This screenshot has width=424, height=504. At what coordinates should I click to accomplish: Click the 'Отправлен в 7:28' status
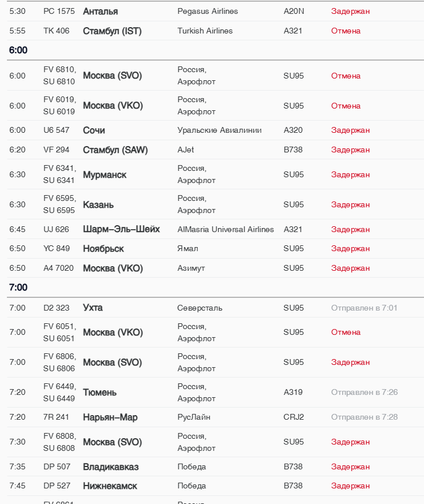[x=364, y=417]
